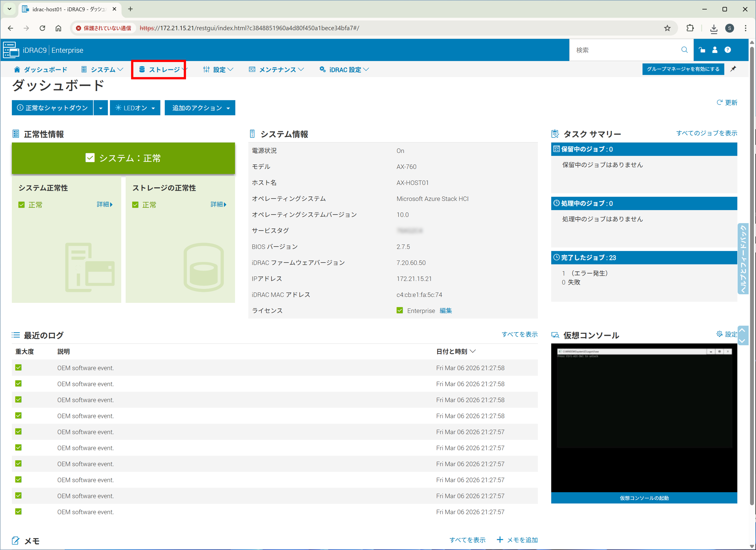Open the help question mark icon
The height and width of the screenshot is (550, 756).
[728, 50]
